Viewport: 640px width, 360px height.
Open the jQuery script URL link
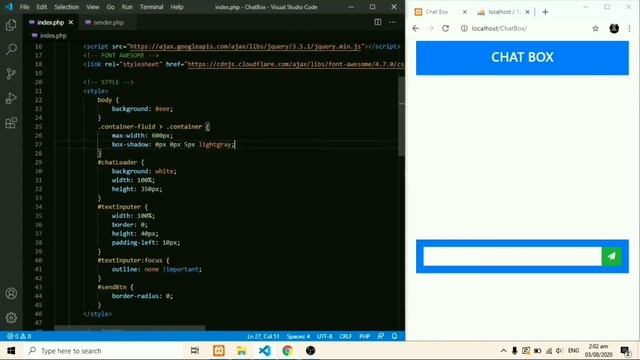[246, 47]
